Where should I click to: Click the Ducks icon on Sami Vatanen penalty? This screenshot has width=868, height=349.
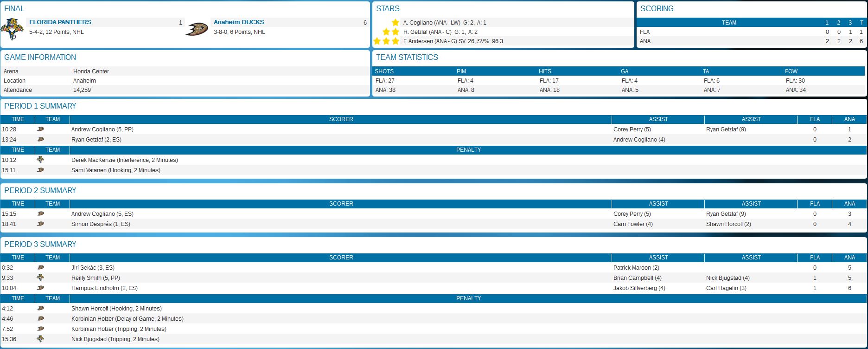click(x=41, y=170)
